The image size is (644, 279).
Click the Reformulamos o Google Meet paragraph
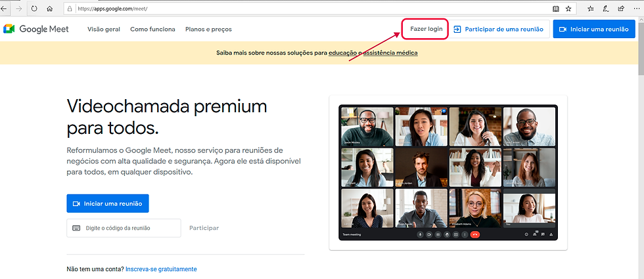click(x=184, y=161)
